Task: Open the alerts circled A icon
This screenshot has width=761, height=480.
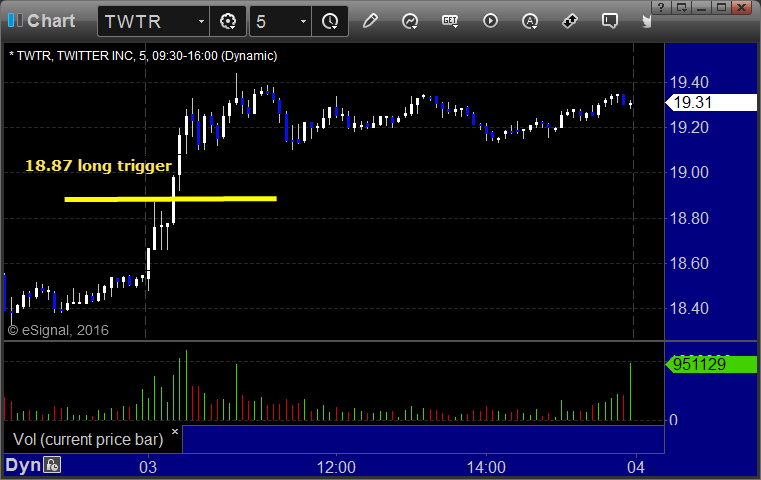Action: [530, 21]
